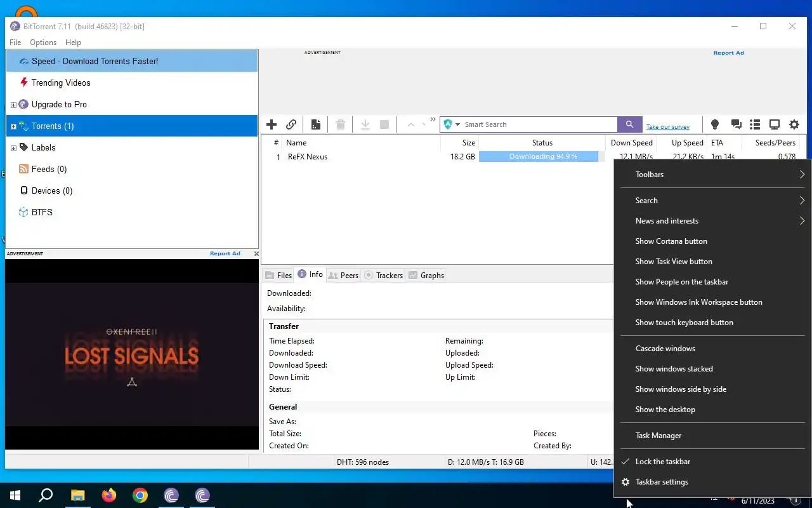Screen dimensions: 812x508
Task: Play the Lost Signals ad video
Action: point(132,354)
